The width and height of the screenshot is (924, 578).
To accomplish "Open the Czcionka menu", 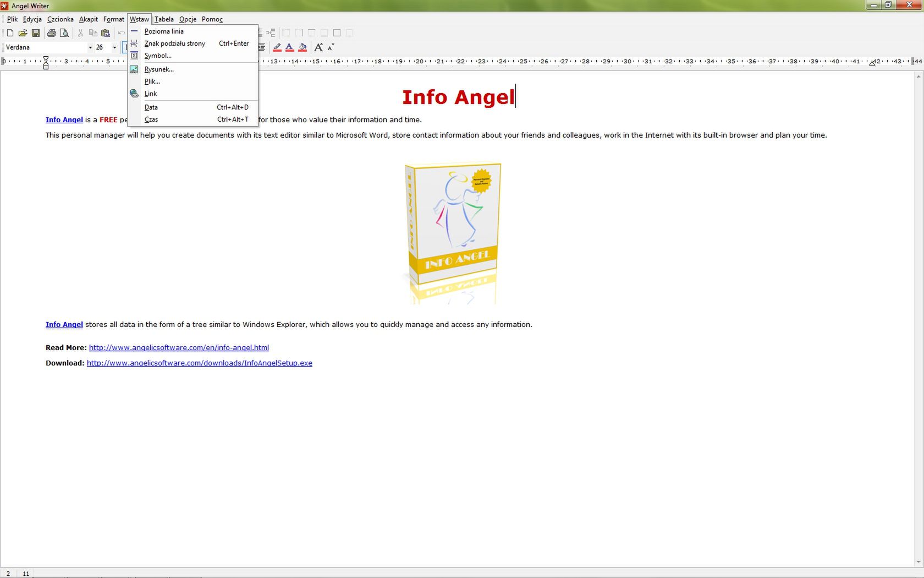I will (61, 19).
